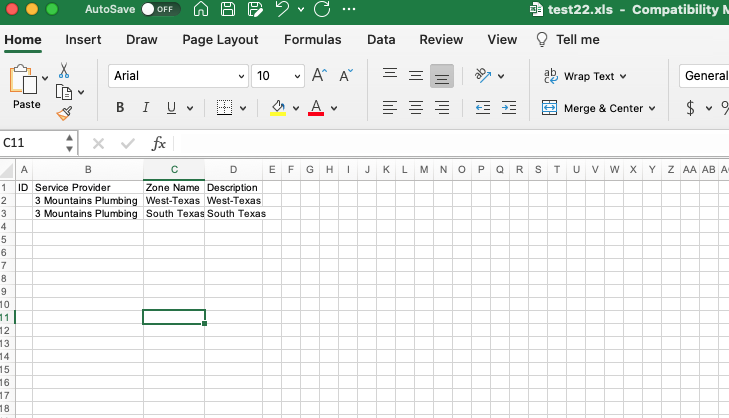Click the Name Box showing C11
Screen dimensions: 729x418
tap(30, 143)
